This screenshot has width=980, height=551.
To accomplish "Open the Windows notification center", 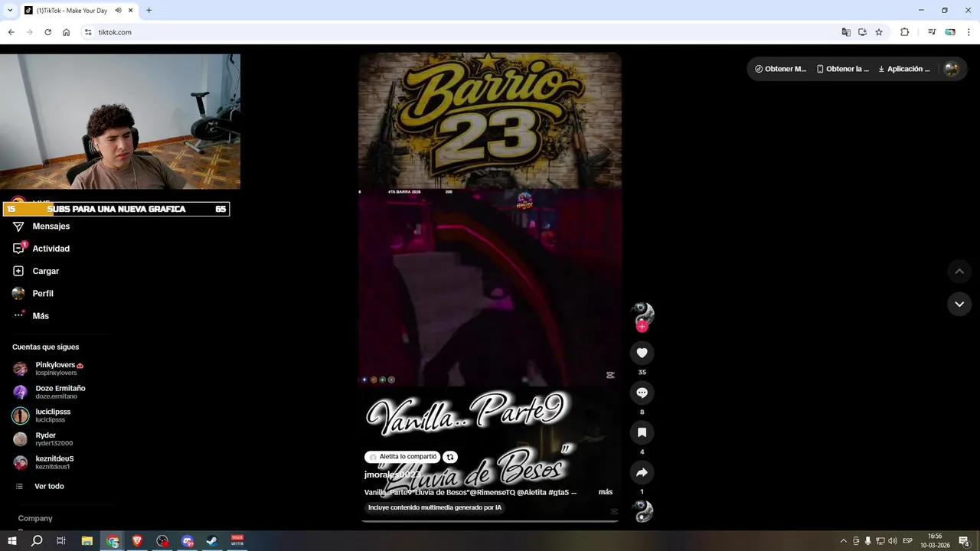I will [965, 541].
